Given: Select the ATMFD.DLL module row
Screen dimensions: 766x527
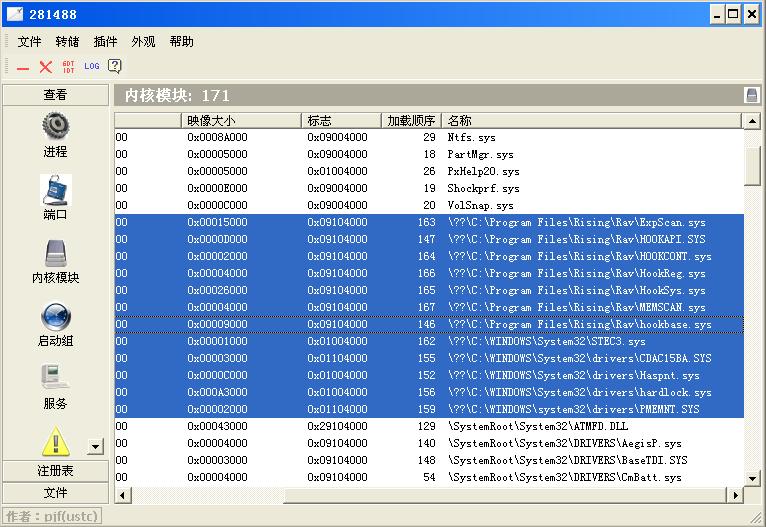Looking at the screenshot, I should coord(429,426).
